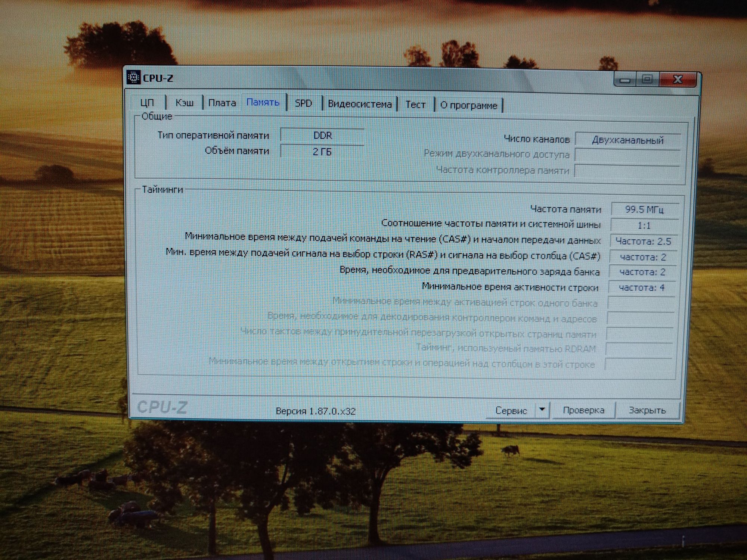
Task: Click the Объём памяти label
Action: (237, 151)
